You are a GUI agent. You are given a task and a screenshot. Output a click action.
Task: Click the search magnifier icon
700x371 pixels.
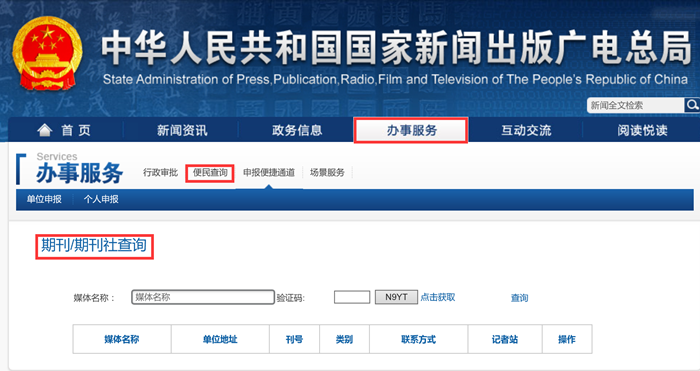(x=692, y=105)
